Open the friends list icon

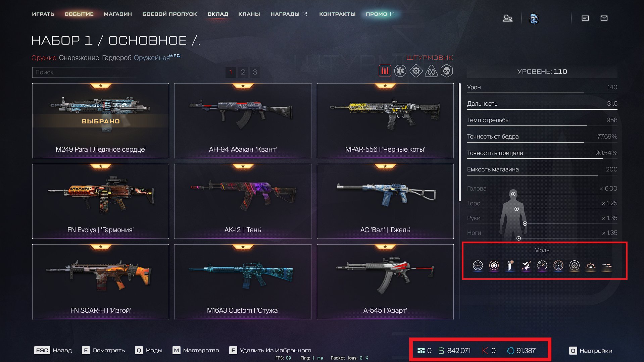click(507, 18)
